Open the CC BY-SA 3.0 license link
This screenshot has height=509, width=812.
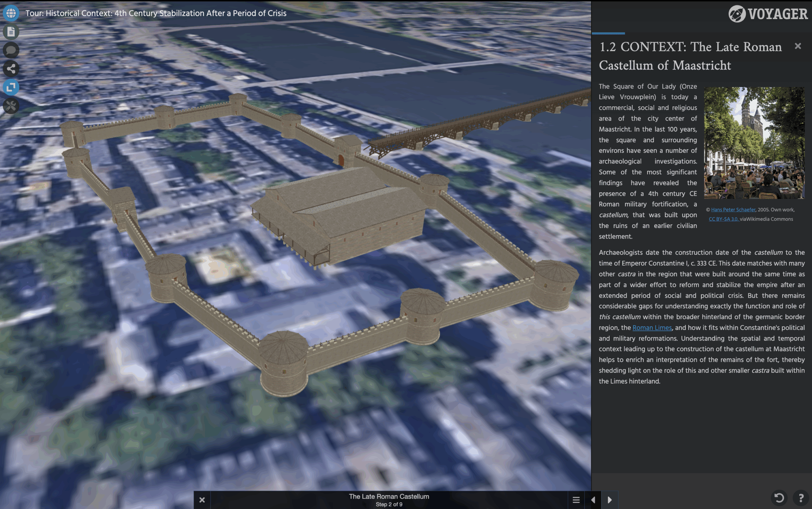(724, 219)
